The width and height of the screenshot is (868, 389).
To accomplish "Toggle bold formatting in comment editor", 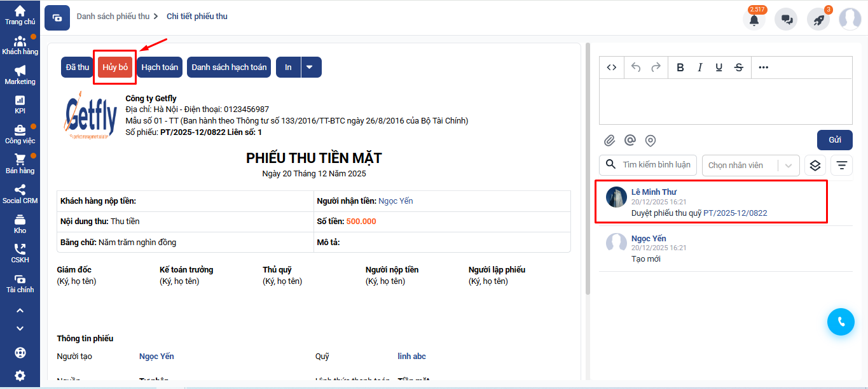I will click(x=680, y=67).
